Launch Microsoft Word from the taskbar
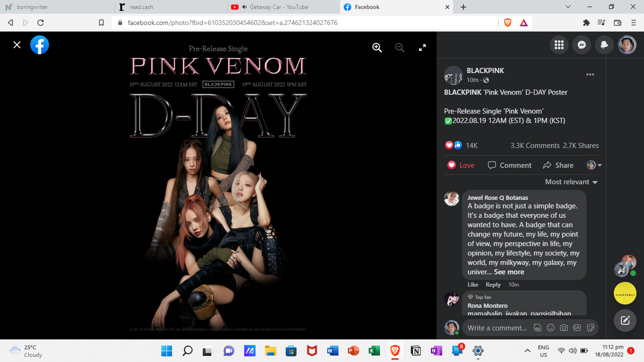The width and height of the screenshot is (644, 362). 332,351
